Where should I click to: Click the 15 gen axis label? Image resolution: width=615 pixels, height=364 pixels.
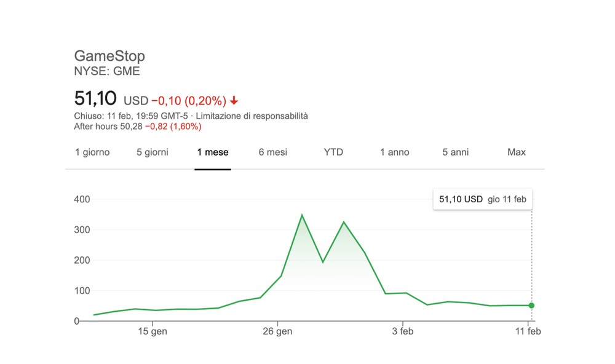(x=152, y=331)
